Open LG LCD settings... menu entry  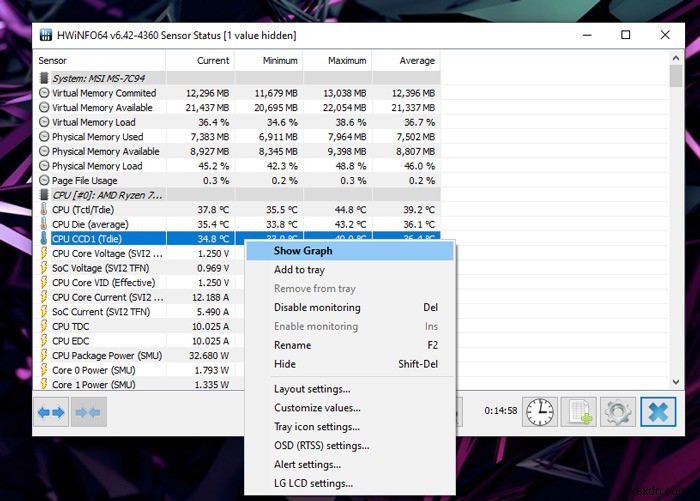pyautogui.click(x=350, y=483)
